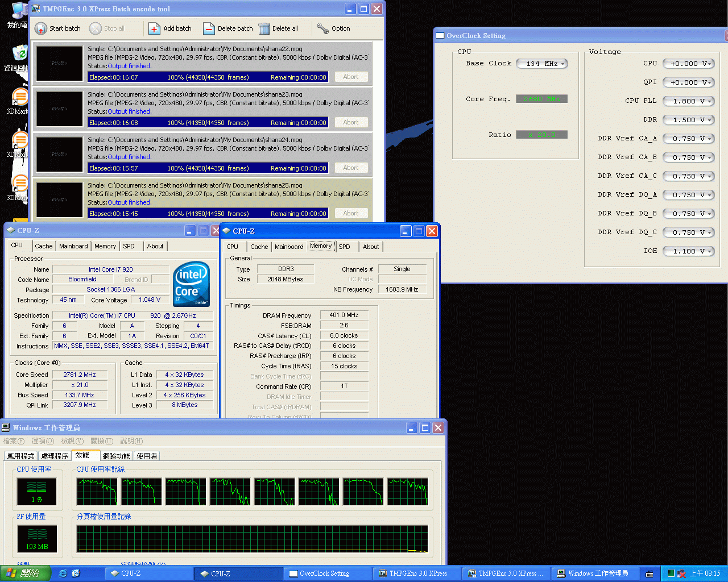Switch to Cache tab in left CPU-Z
The height and width of the screenshot is (582, 728).
(x=43, y=246)
